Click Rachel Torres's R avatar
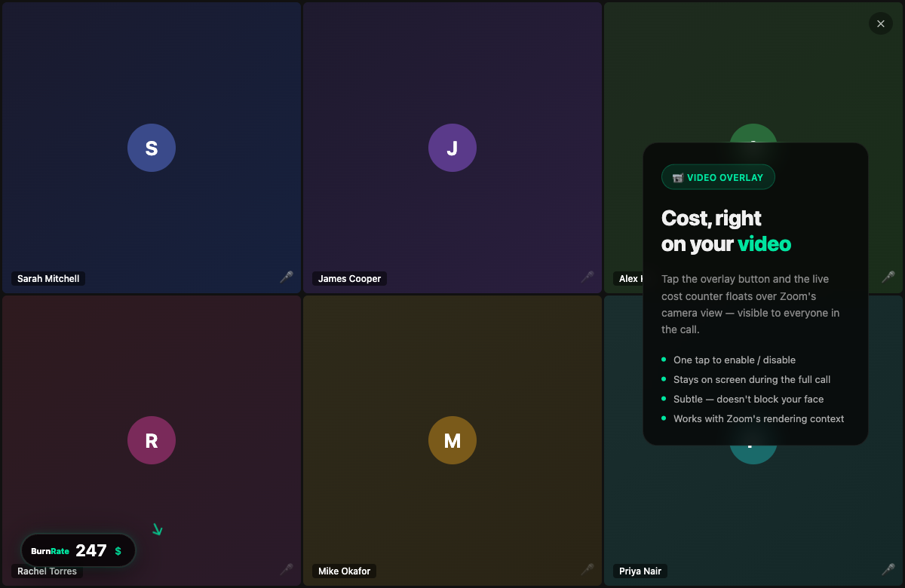The image size is (905, 588). click(152, 440)
